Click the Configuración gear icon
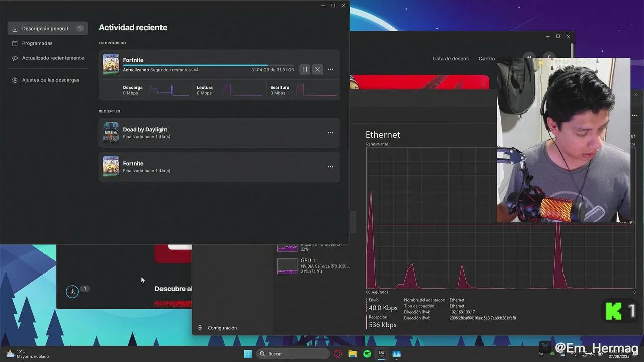This screenshot has width=644, height=362. pyautogui.click(x=200, y=328)
